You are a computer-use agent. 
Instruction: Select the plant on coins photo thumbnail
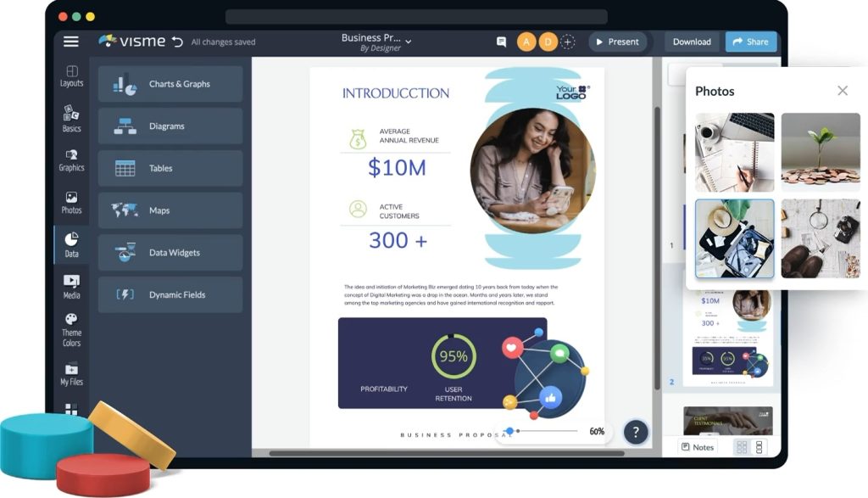(819, 152)
